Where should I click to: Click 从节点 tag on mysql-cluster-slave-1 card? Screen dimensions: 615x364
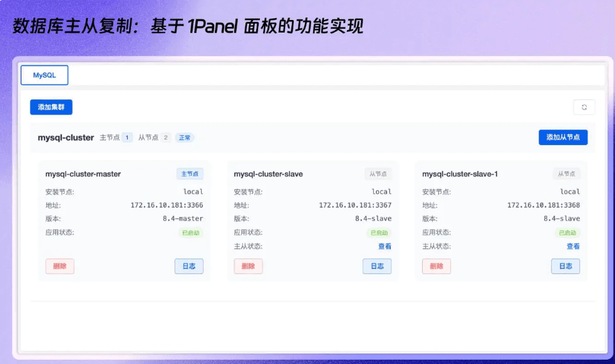pos(566,174)
